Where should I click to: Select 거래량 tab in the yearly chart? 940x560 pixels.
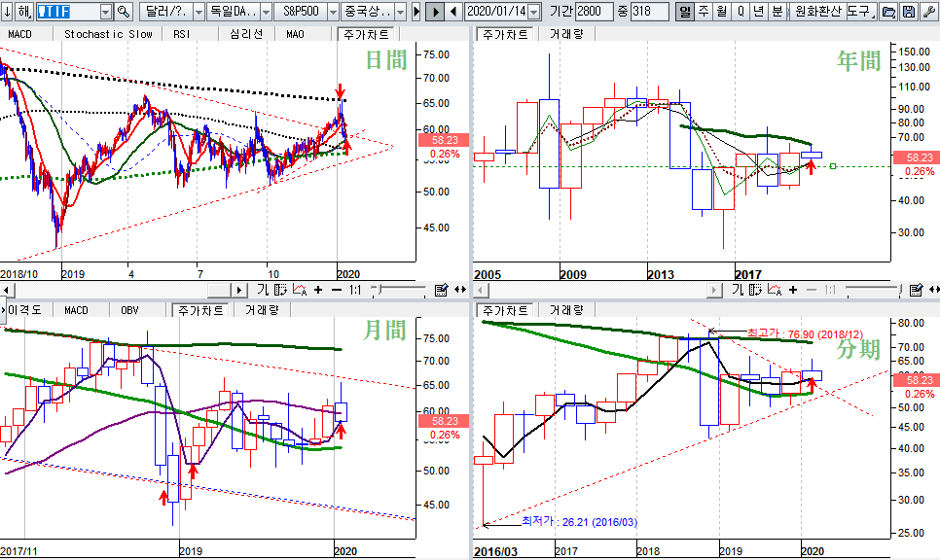pos(566,34)
